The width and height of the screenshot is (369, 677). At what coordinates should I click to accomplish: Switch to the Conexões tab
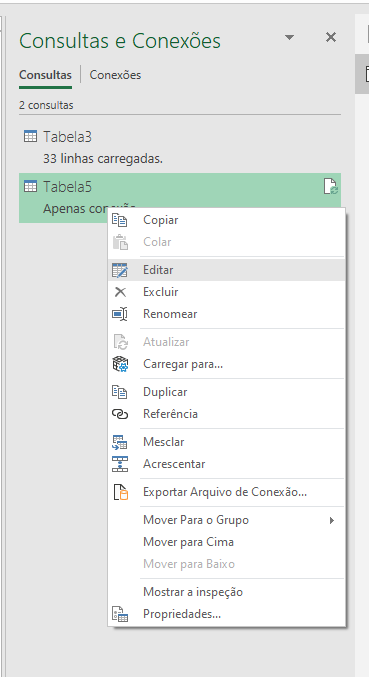click(115, 75)
